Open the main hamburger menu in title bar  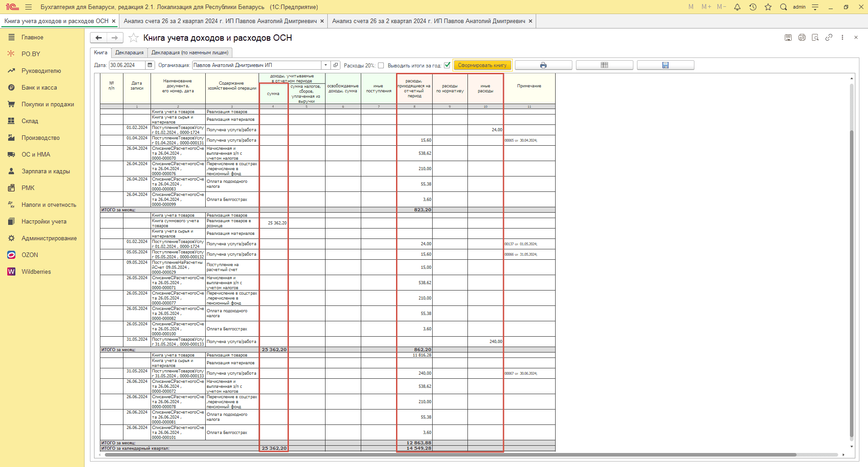click(28, 7)
